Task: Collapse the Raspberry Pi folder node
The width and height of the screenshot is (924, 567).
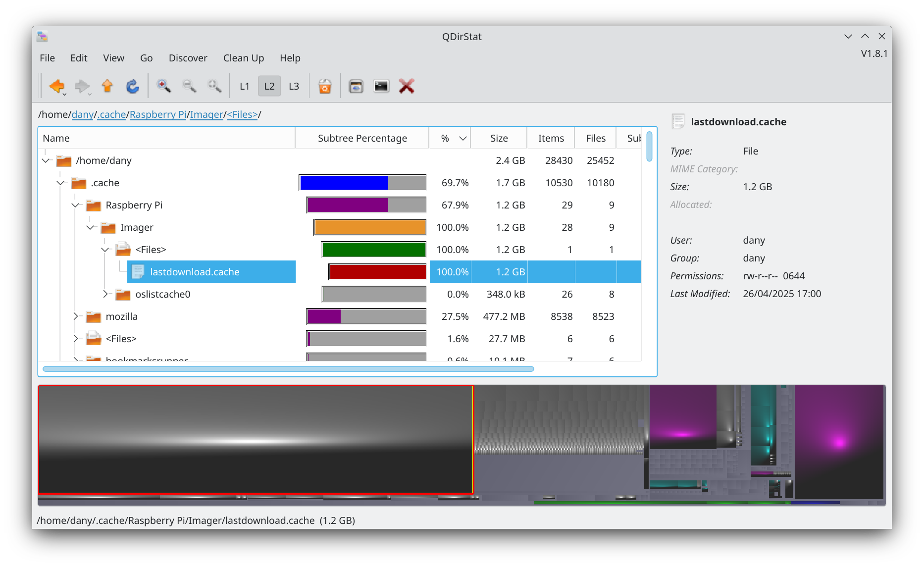Action: tap(76, 205)
